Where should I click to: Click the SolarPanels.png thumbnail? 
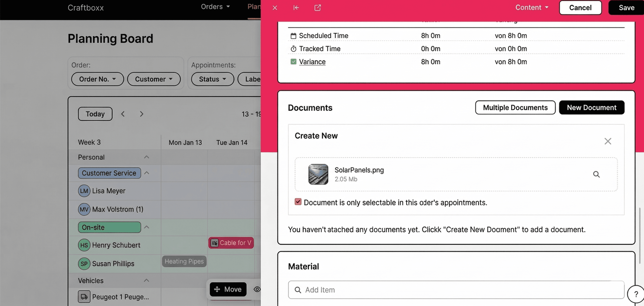[318, 174]
